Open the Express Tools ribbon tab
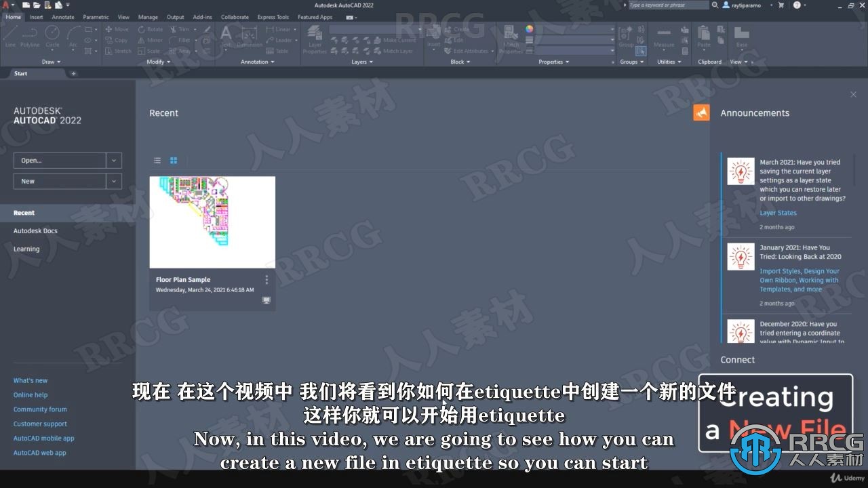868x488 pixels. pyautogui.click(x=273, y=17)
